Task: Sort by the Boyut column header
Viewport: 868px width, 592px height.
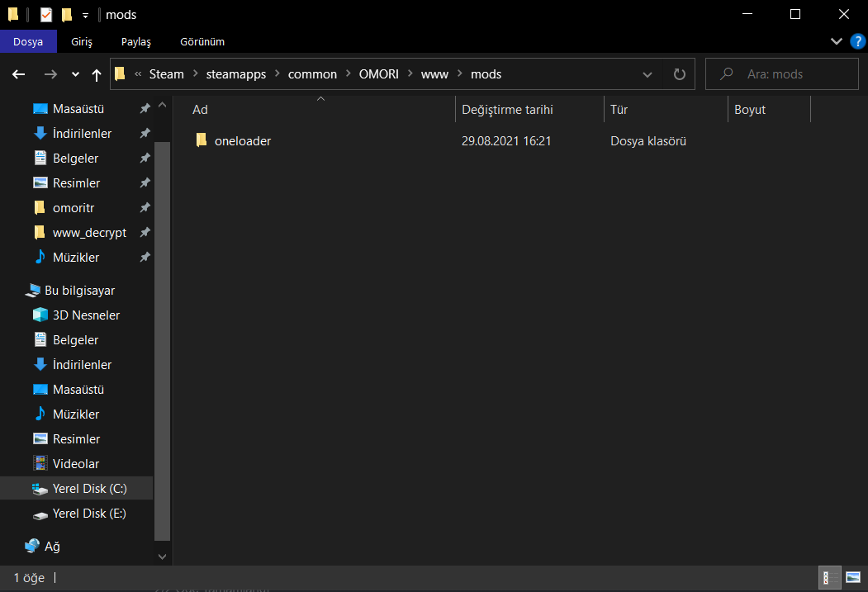Action: click(769, 110)
